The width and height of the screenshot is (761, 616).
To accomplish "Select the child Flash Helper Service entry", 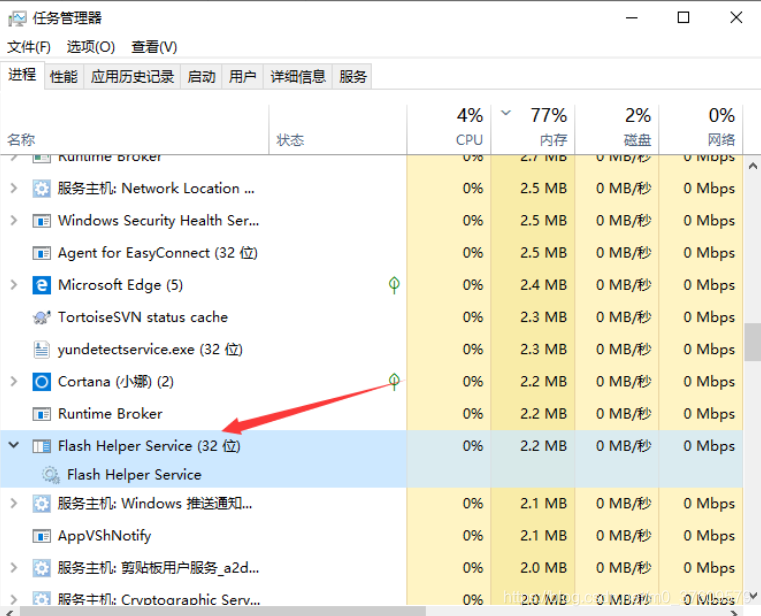I will point(134,475).
